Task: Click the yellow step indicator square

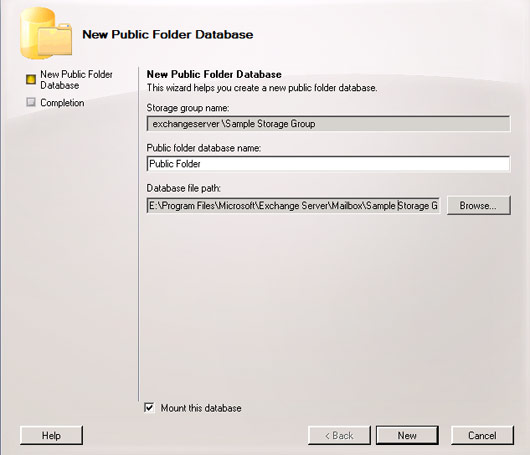Action: click(x=31, y=79)
